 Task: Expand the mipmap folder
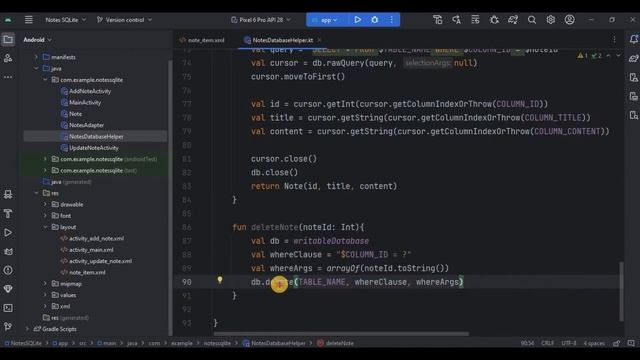(x=45, y=283)
